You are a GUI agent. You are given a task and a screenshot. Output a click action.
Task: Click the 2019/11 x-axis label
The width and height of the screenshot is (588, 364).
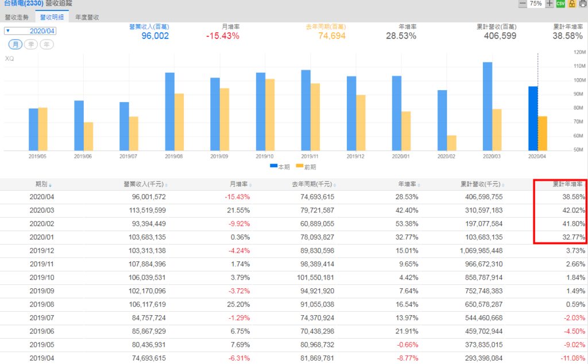click(310, 156)
